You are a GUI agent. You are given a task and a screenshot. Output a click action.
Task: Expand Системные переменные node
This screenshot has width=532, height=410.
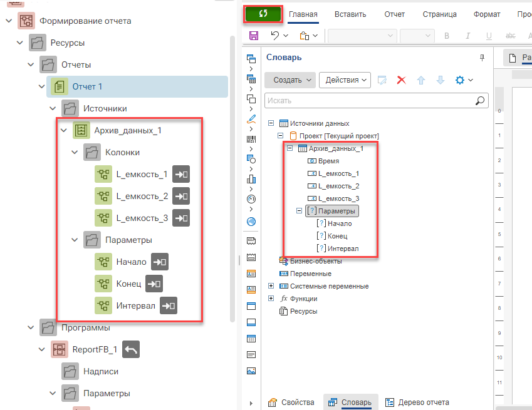coord(271,286)
